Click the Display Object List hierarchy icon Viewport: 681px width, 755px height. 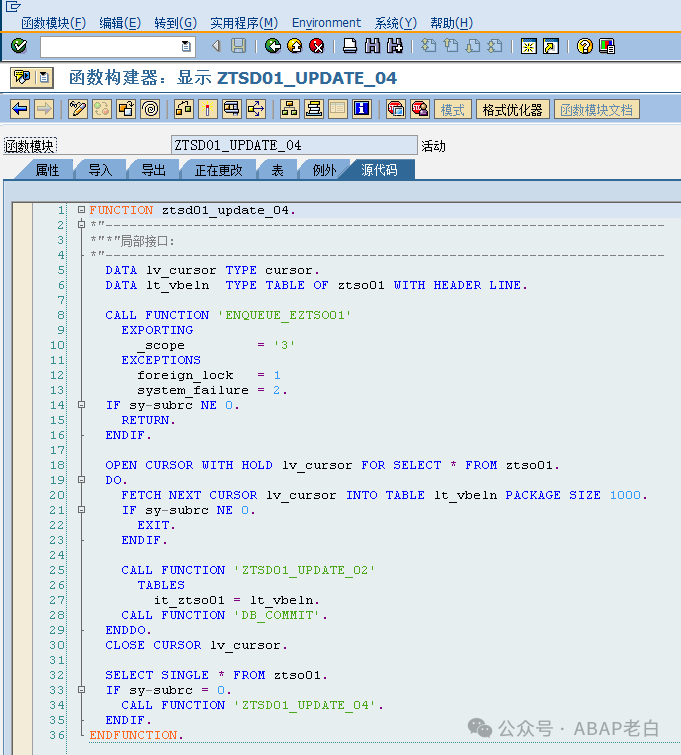[289, 109]
